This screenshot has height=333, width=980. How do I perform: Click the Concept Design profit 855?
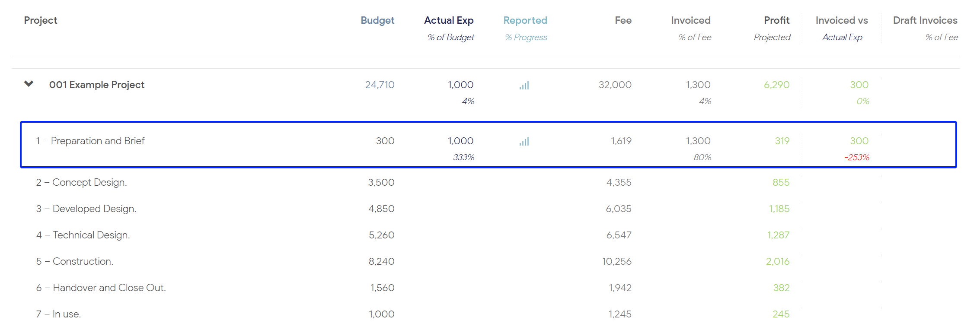[781, 182]
